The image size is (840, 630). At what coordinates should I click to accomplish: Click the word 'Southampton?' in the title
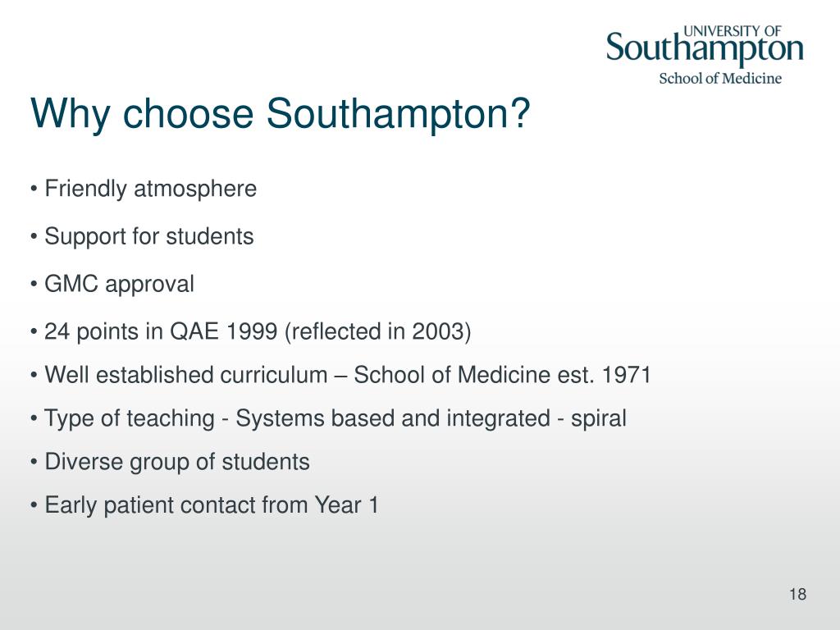399,114
